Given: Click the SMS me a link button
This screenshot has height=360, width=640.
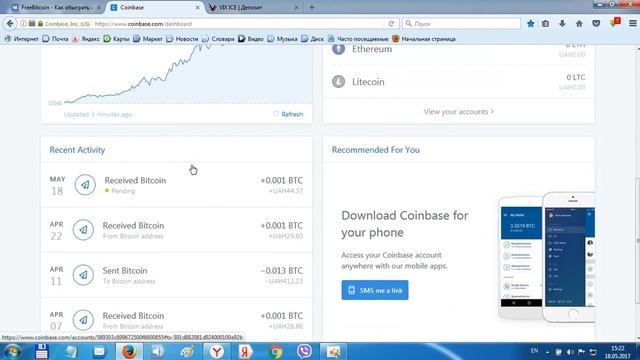Looking at the screenshot, I should (x=375, y=290).
